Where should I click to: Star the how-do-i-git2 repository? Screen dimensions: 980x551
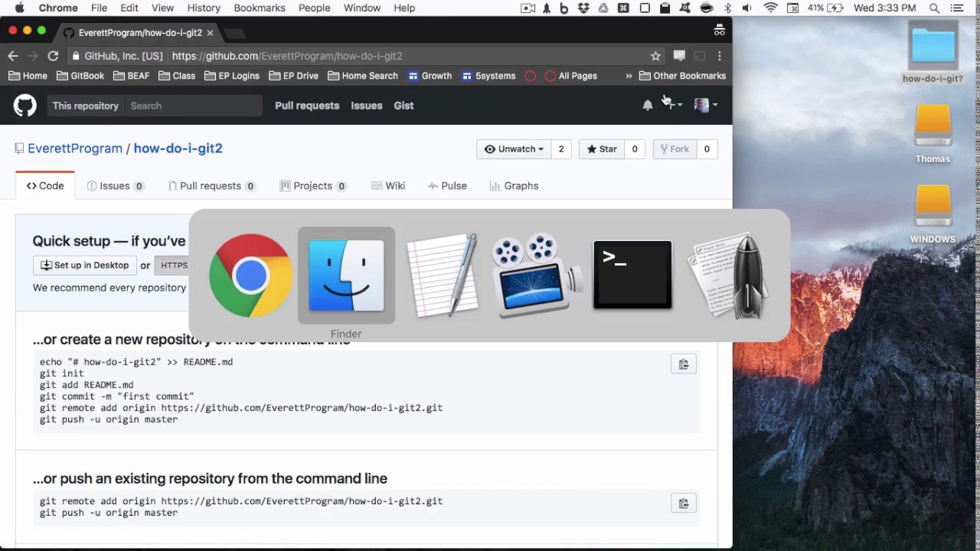point(602,149)
